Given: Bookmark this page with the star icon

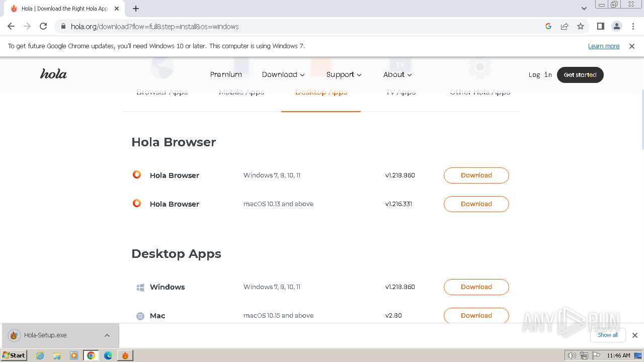Looking at the screenshot, I should (x=581, y=26).
